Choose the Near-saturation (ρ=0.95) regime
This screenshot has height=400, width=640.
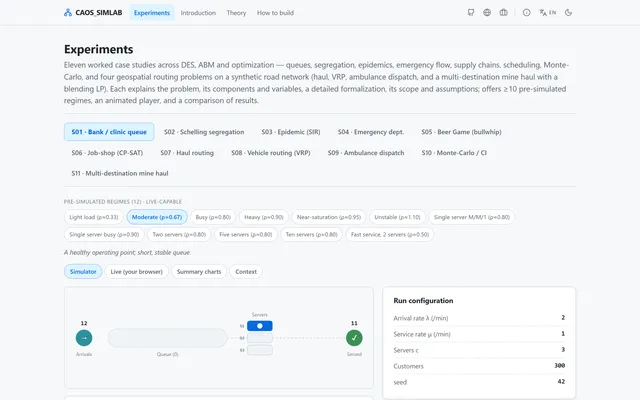point(329,217)
